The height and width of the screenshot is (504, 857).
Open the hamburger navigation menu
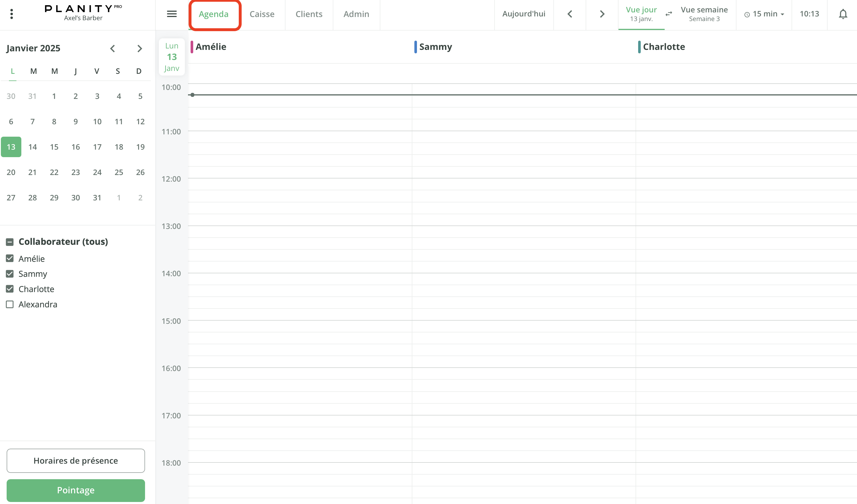[x=172, y=14]
